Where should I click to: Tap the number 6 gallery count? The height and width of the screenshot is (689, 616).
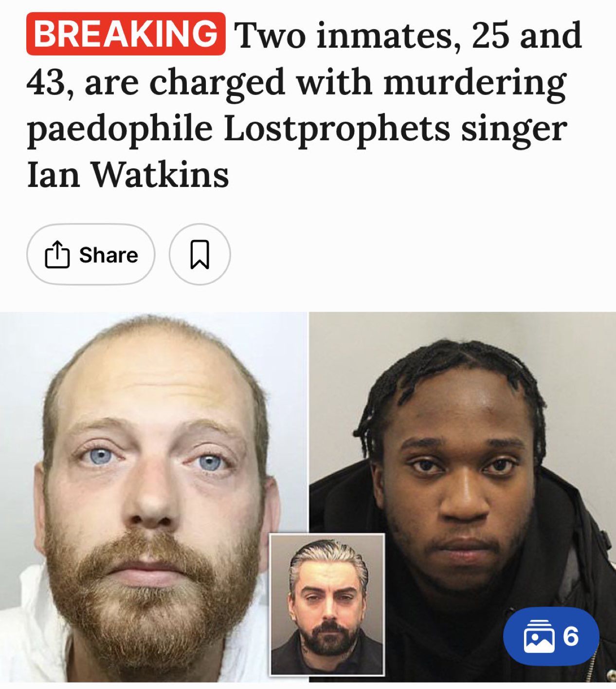point(571,636)
